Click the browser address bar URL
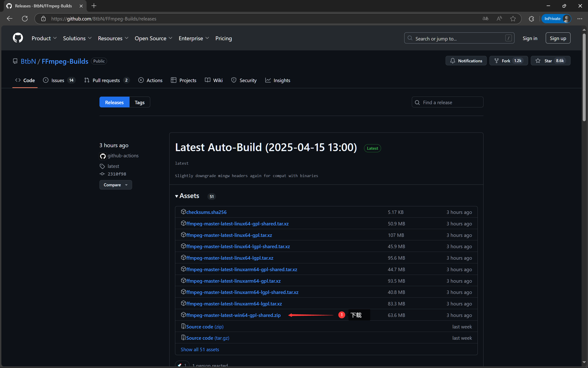This screenshot has height=368, width=588. pos(104,18)
